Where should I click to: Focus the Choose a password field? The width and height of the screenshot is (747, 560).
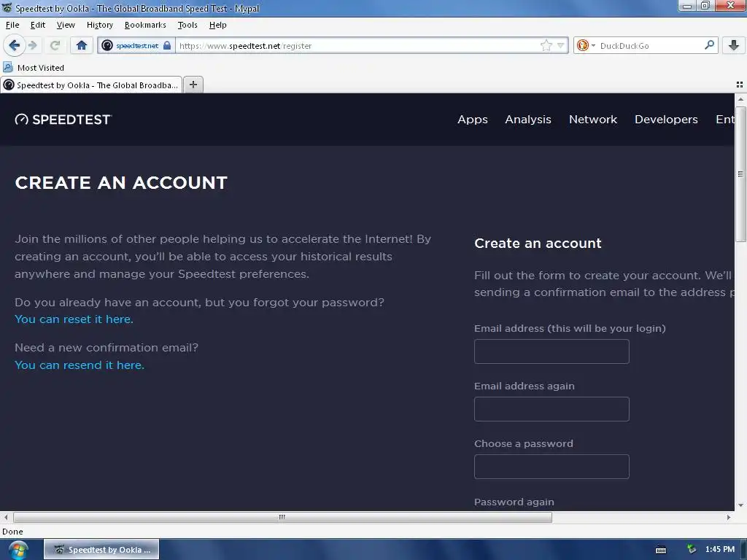[x=551, y=467]
